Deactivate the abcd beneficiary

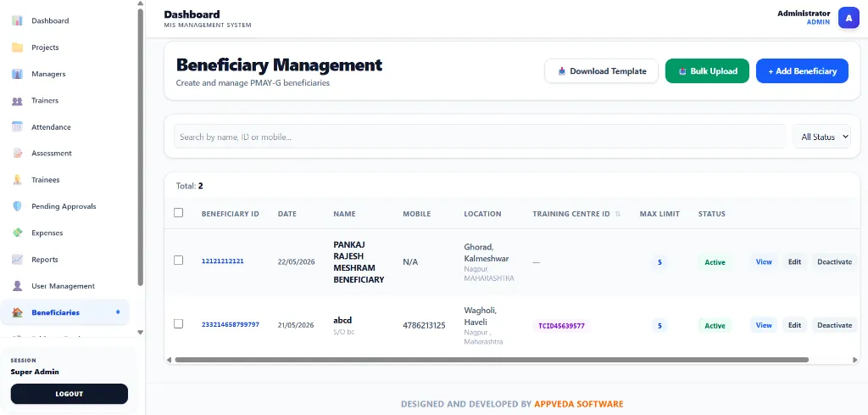[834, 325]
